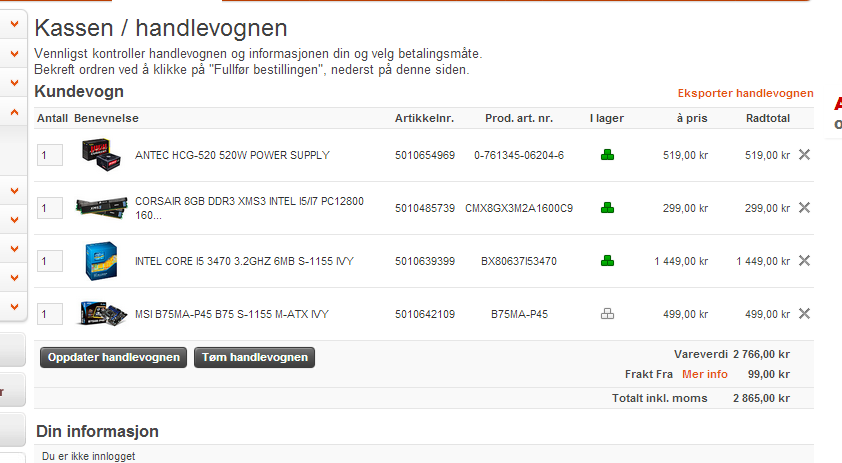Expand third sidebar down chevron

pos(14,83)
